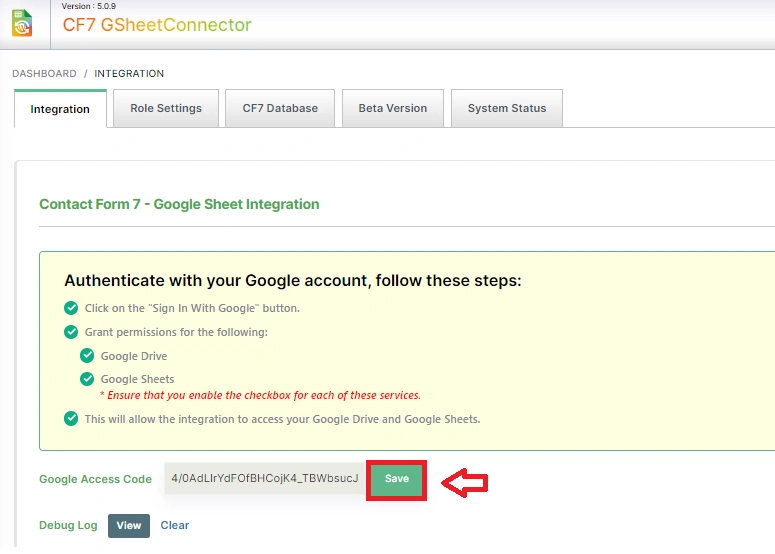
Task: Click the CF7 GSheetConnector logo icon
Action: (x=22, y=23)
